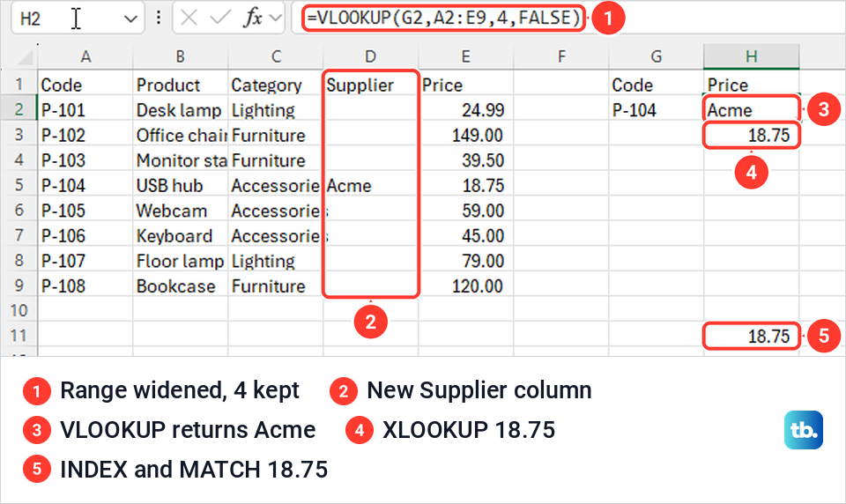The image size is (846, 504).
Task: Click the price cell 45.00
Action: pos(465,235)
